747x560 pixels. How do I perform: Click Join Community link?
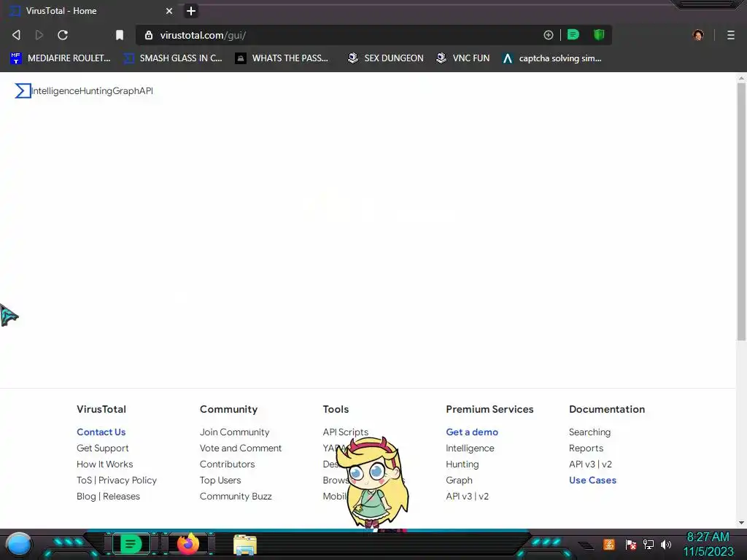tap(234, 432)
